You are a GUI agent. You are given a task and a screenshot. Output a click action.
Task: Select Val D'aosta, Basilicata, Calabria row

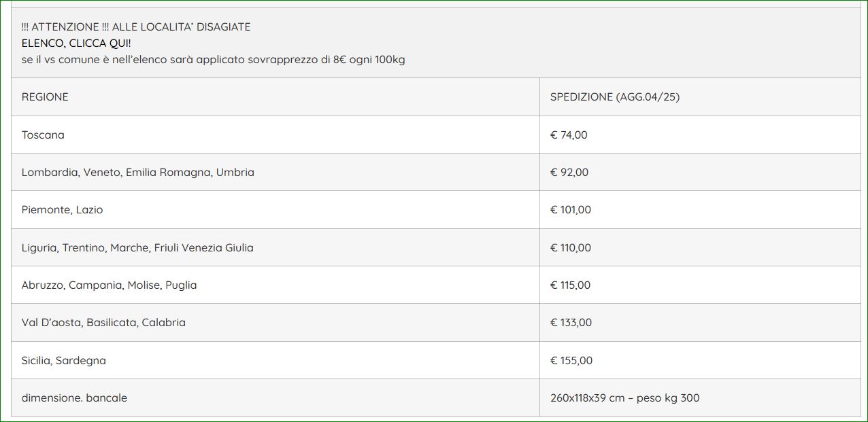pyautogui.click(x=435, y=323)
